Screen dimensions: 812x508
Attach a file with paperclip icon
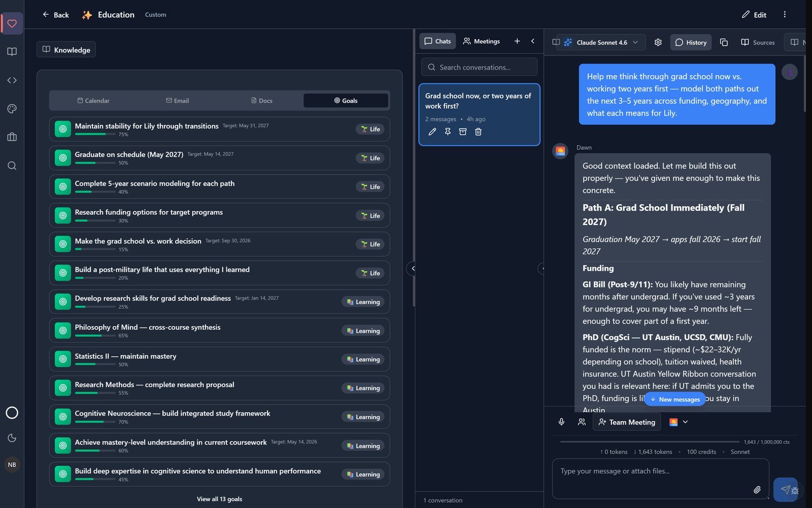pyautogui.click(x=757, y=490)
